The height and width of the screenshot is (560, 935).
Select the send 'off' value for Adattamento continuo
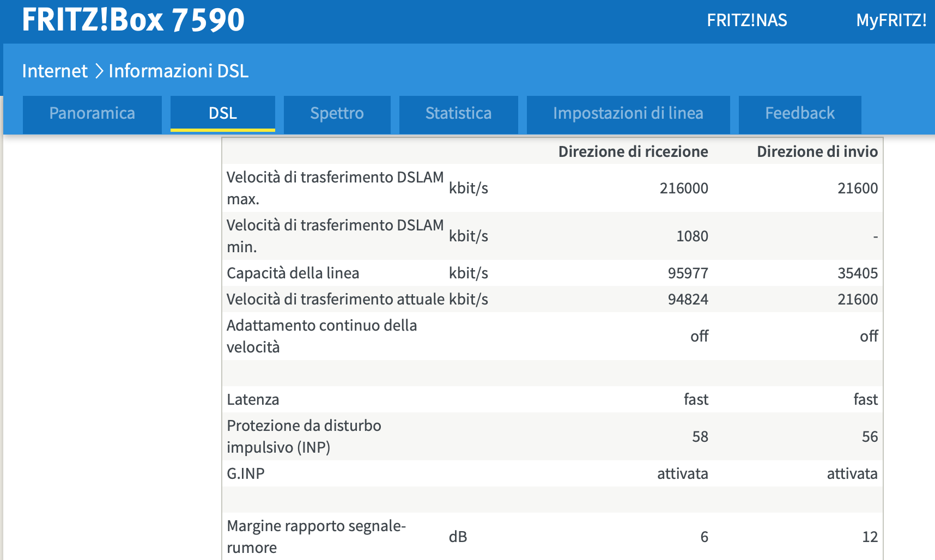pyautogui.click(x=869, y=336)
